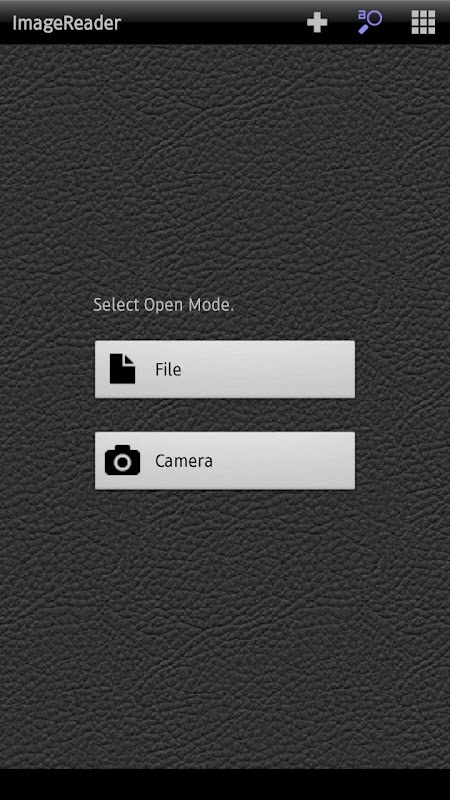The width and height of the screenshot is (450, 800).
Task: Select Camera open mode
Action: click(225, 461)
